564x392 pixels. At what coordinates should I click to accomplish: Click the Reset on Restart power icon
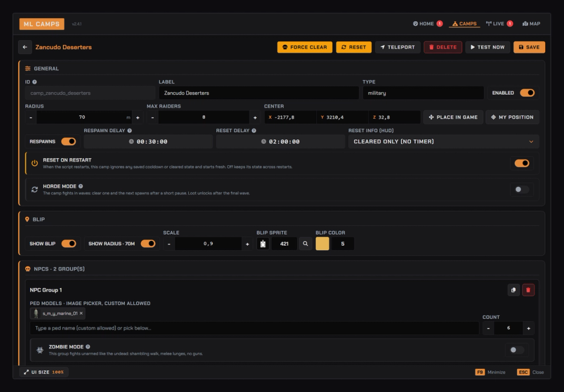point(35,163)
